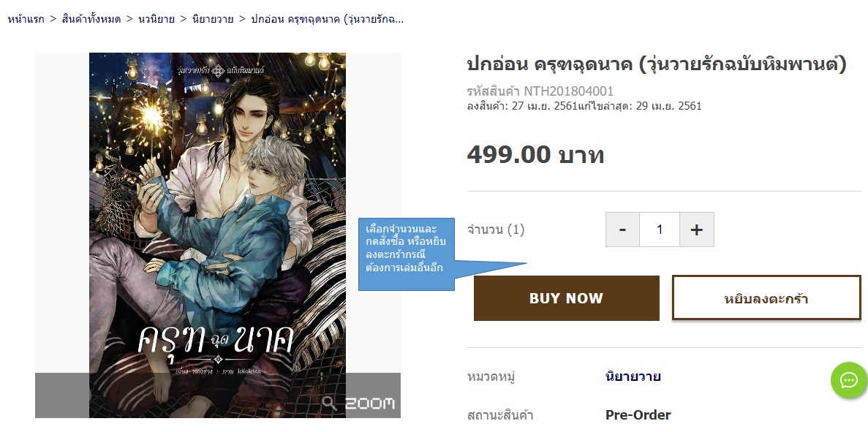Open the green chat bubble icon

pyautogui.click(x=849, y=381)
